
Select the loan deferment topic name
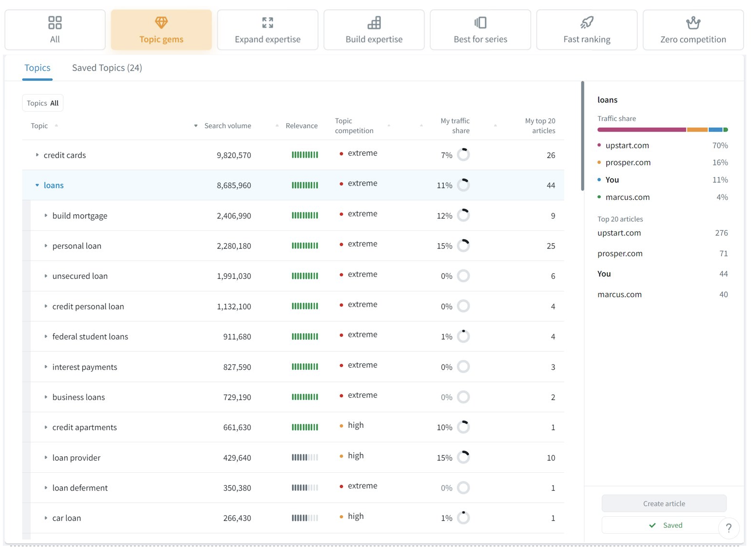point(80,488)
